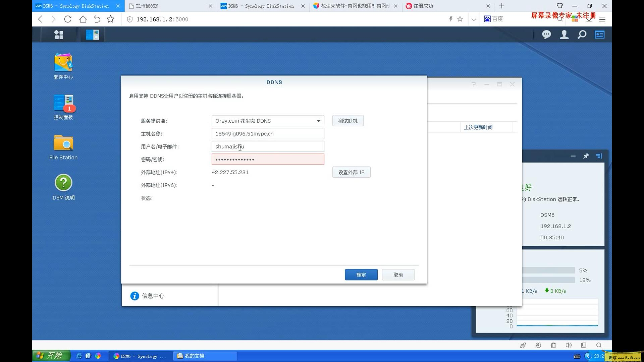
Task: Open DSM 说明 help icon
Action: click(63, 183)
